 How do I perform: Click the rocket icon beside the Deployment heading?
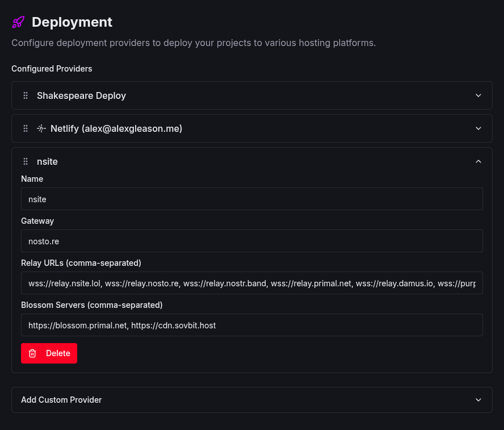coord(18,22)
